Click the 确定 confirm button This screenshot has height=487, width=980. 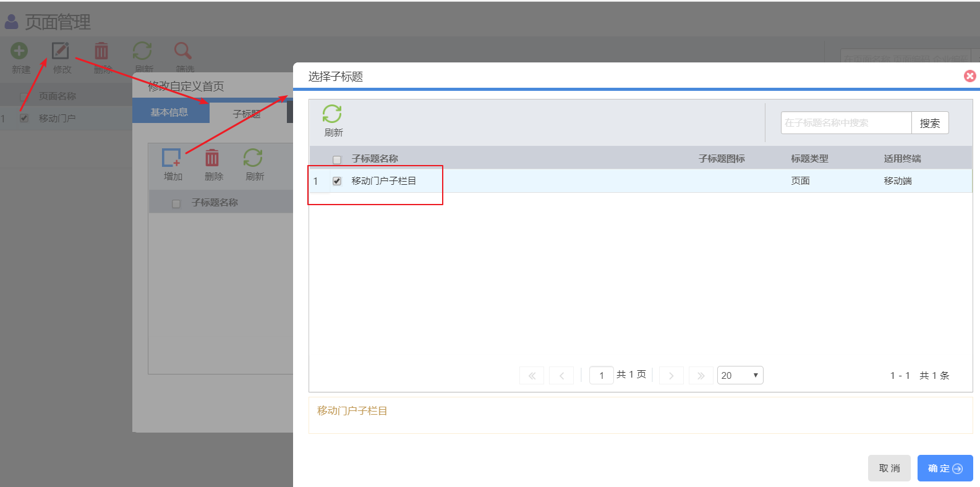click(x=944, y=468)
